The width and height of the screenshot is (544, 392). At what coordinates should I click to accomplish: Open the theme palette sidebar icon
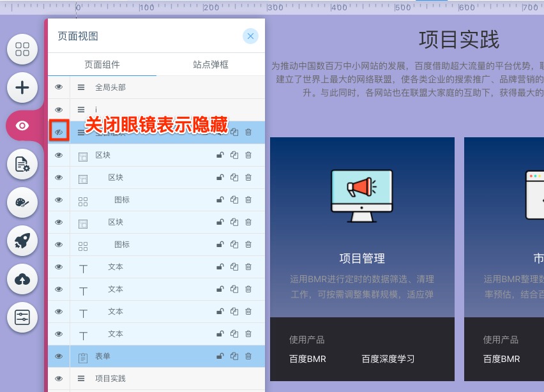pyautogui.click(x=22, y=202)
